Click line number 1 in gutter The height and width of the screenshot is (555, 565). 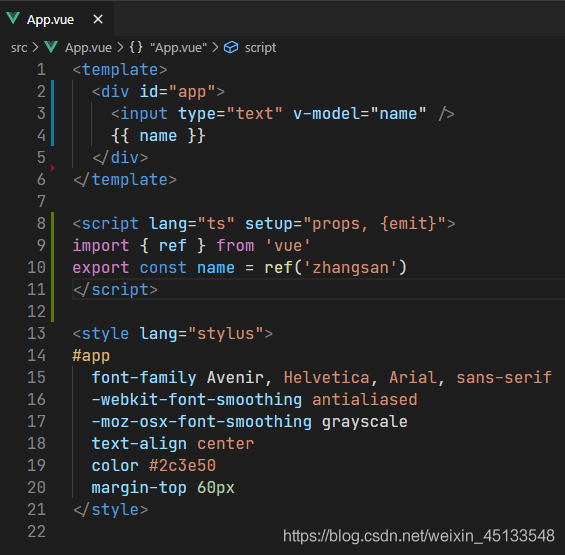41,70
